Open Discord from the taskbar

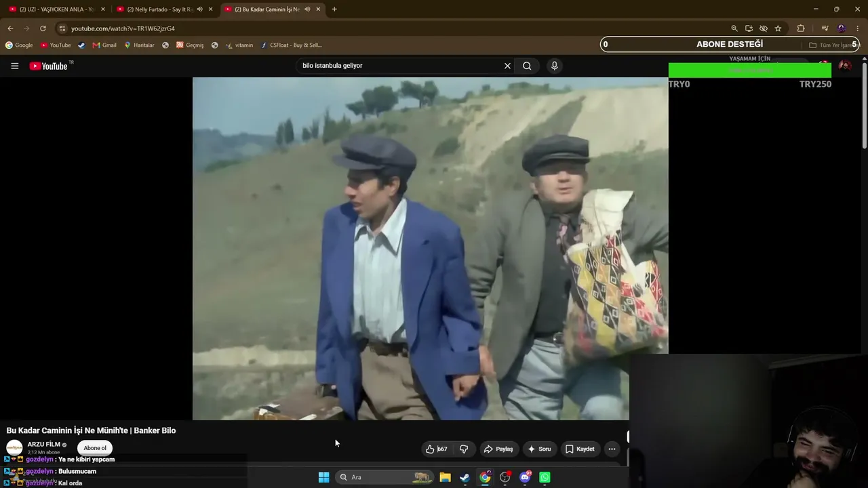[525, 477]
